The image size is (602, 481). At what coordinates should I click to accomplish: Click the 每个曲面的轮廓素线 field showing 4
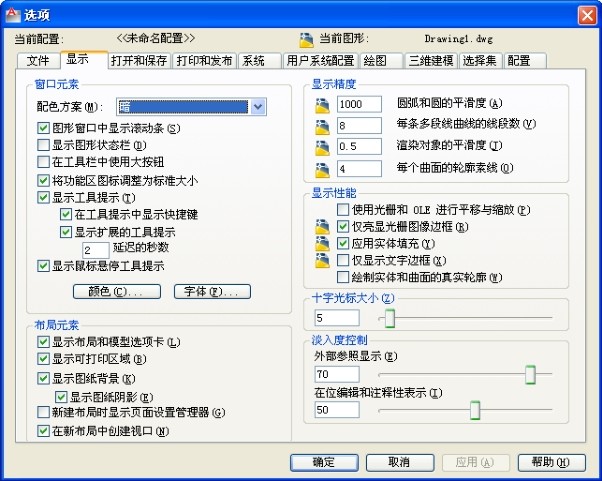(x=359, y=169)
